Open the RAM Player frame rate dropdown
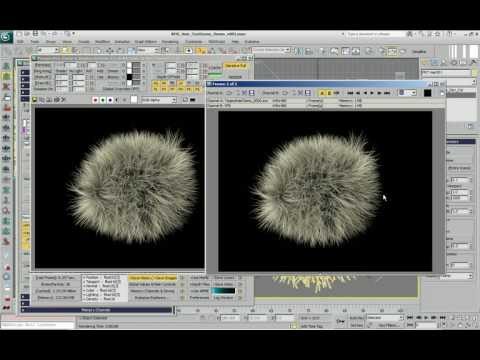 click(408, 93)
